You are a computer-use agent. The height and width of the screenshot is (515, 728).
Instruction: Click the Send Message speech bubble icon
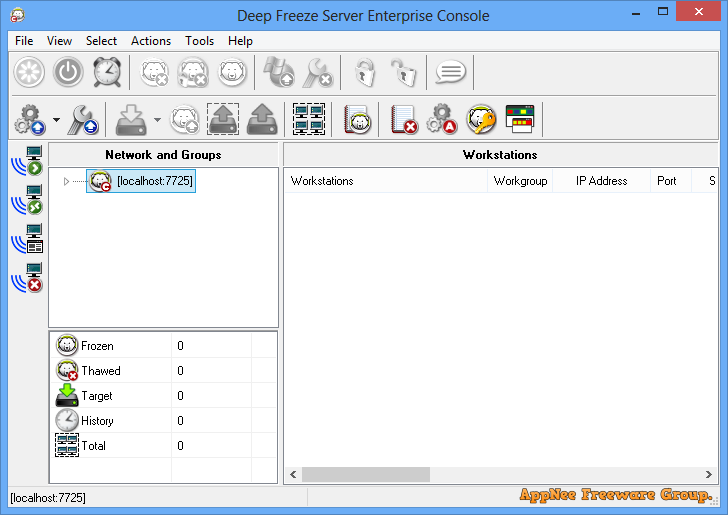(450, 72)
